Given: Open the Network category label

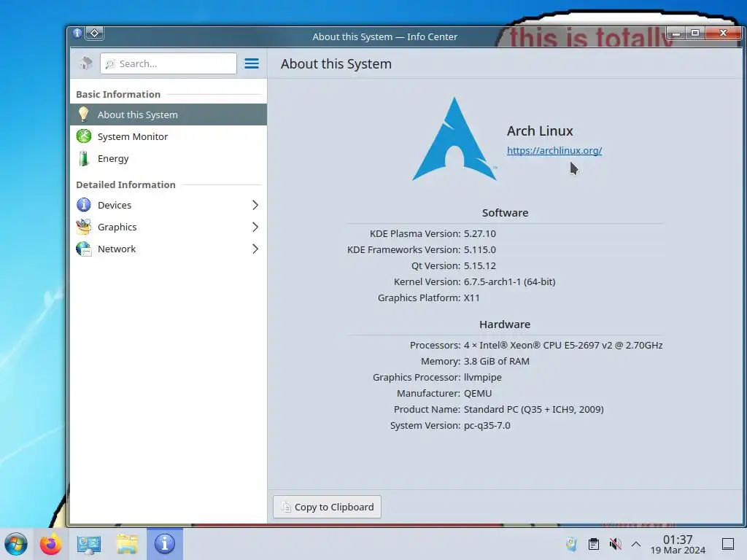Looking at the screenshot, I should coord(117,249).
